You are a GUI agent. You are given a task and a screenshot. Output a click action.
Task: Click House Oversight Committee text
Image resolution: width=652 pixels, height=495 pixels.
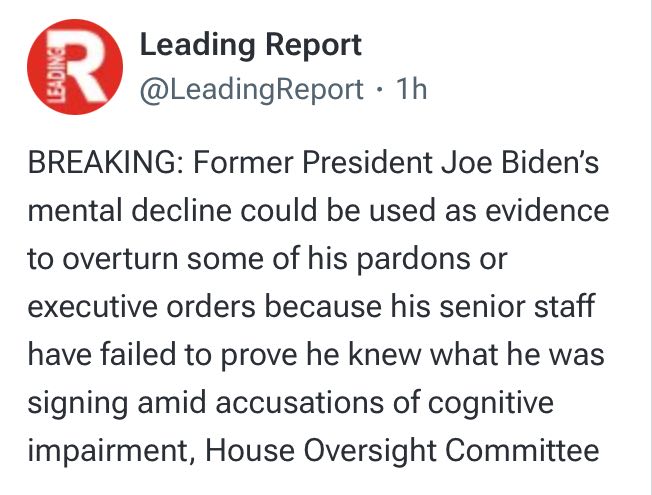point(402,450)
